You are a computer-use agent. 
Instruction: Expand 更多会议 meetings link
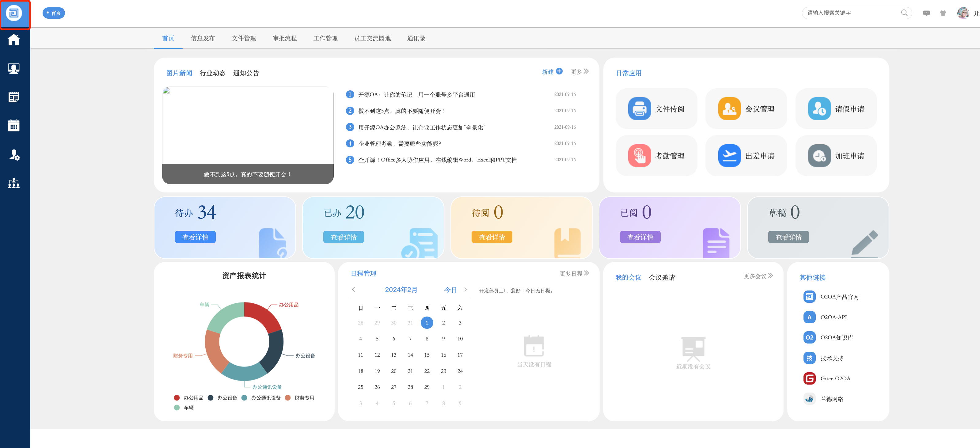coord(758,276)
